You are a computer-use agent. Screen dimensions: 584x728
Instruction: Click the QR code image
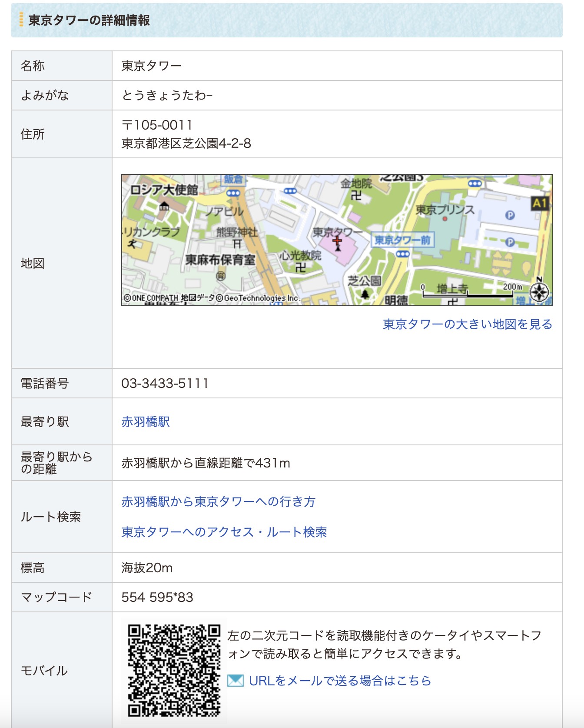(x=174, y=671)
